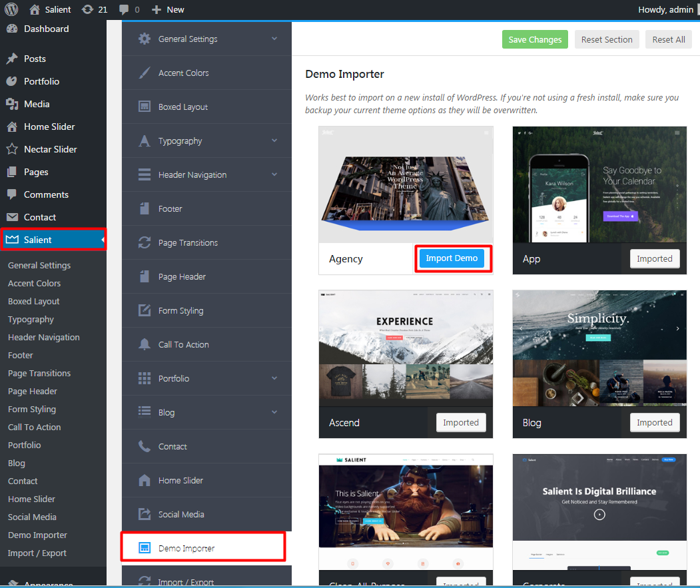700x588 pixels.
Task: Click the updates refresh icon showing 21
Action: [87, 9]
